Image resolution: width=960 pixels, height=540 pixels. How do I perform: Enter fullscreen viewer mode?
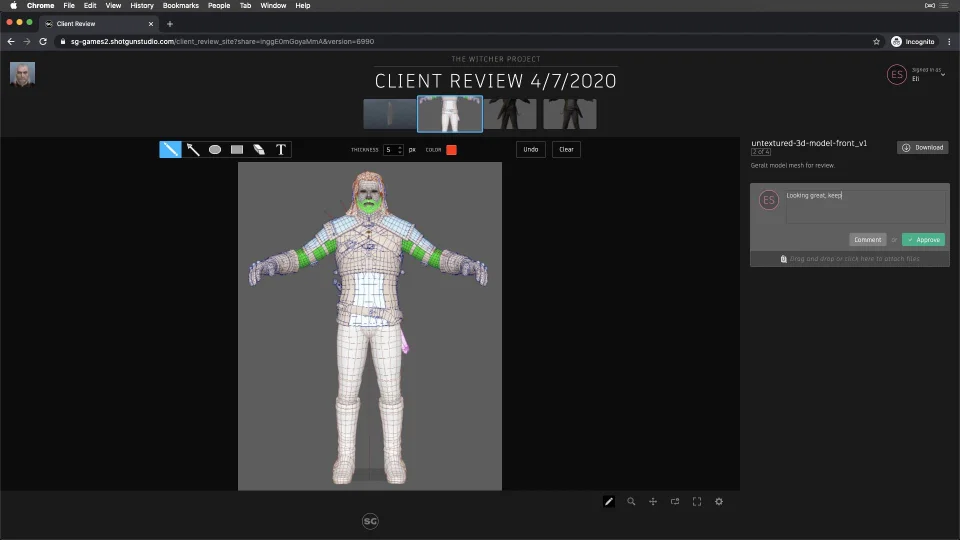click(x=697, y=501)
